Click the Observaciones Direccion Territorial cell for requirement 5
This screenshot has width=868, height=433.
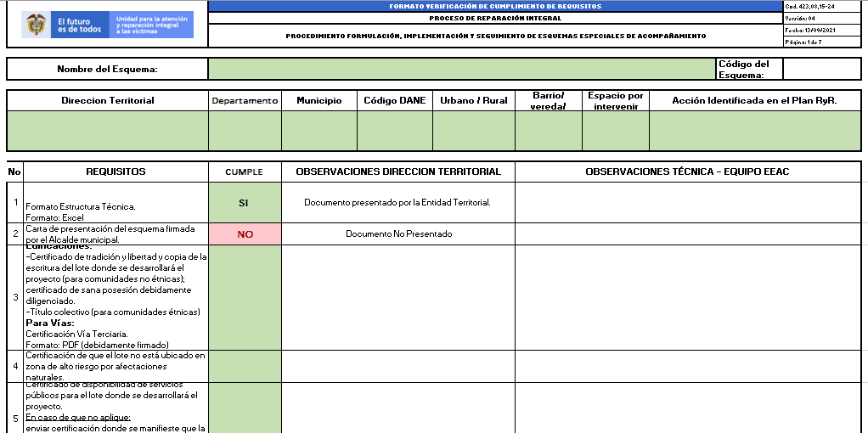coord(398,408)
